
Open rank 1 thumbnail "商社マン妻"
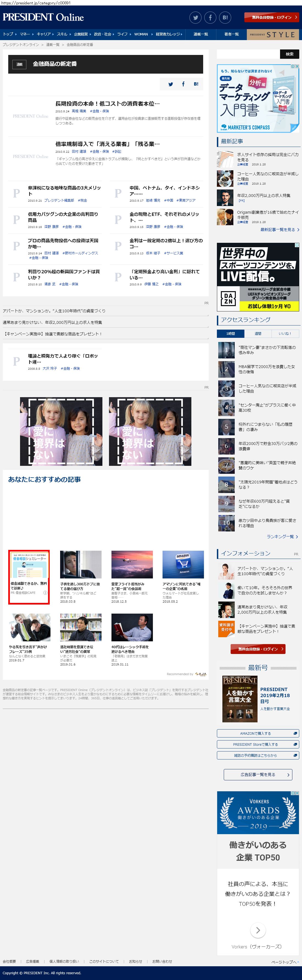point(226,350)
